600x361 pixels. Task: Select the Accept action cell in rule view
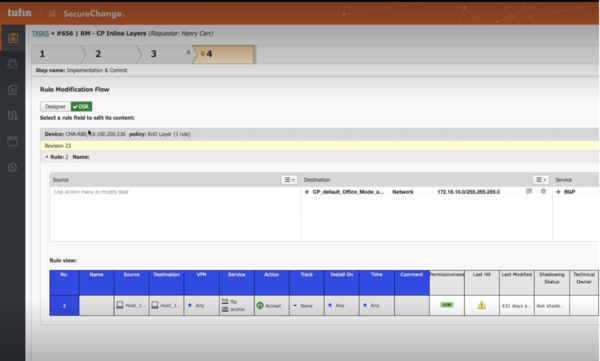click(x=271, y=305)
